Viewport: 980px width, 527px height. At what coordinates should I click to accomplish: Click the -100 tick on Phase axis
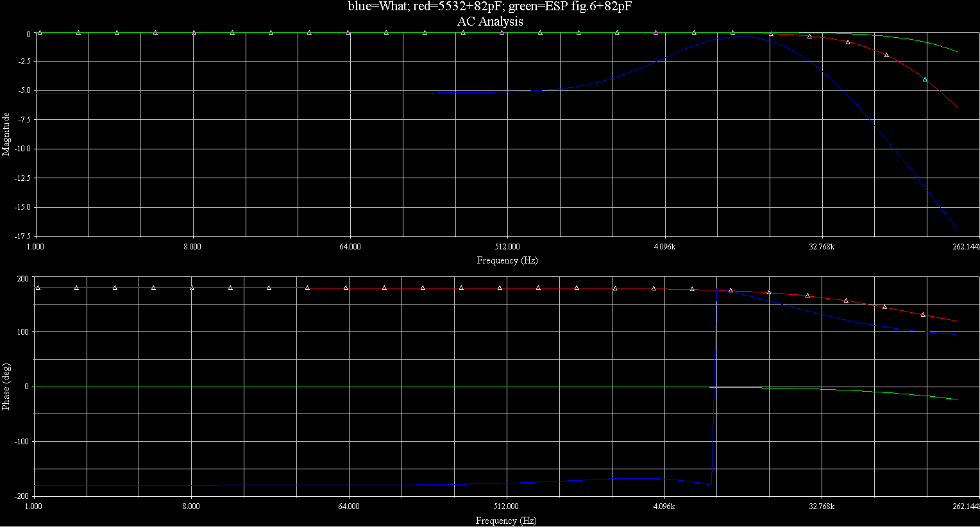(21, 441)
